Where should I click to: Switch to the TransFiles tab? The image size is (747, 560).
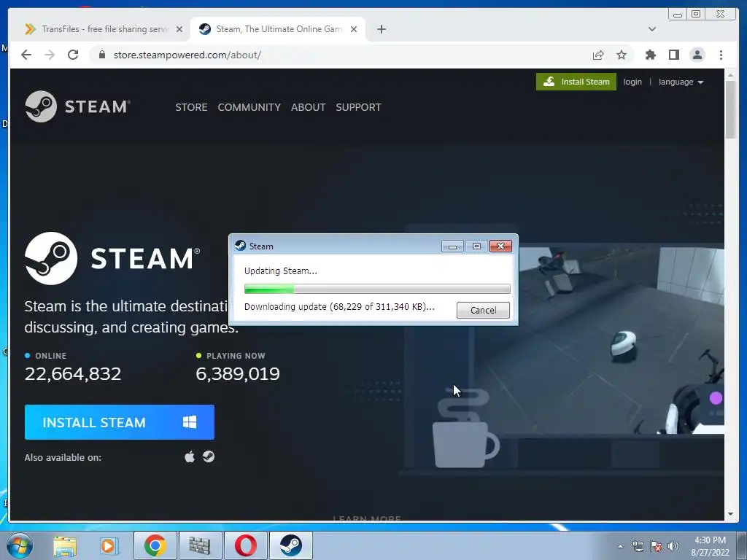click(101, 29)
